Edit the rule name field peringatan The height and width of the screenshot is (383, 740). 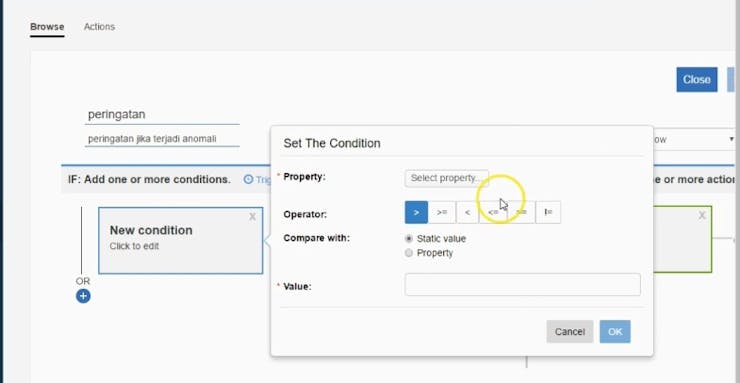(162, 115)
